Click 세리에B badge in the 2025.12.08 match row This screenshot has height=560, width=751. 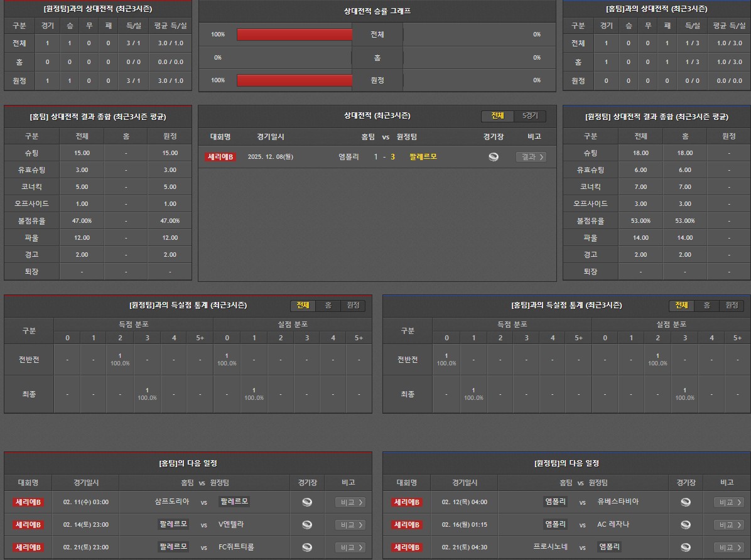click(220, 157)
